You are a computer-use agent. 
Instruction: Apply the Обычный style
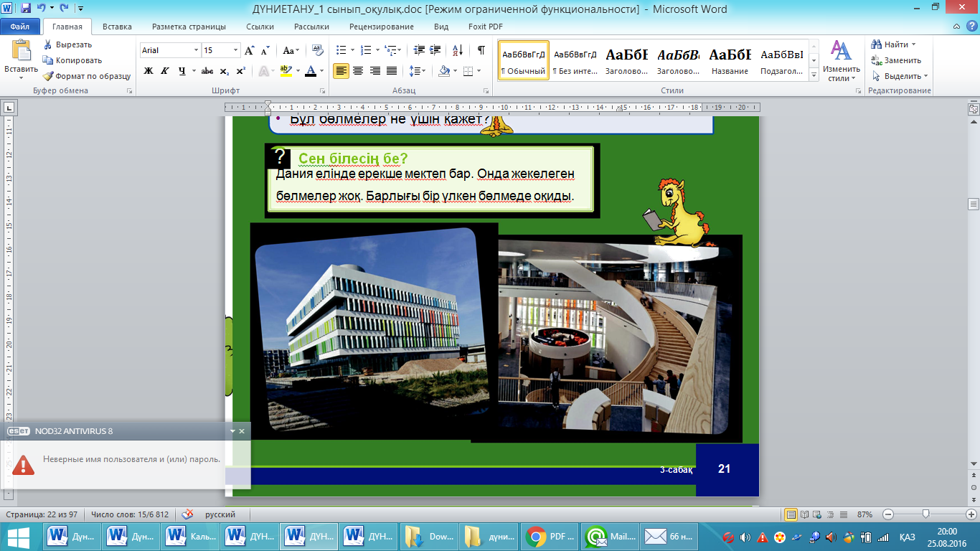[x=524, y=60]
